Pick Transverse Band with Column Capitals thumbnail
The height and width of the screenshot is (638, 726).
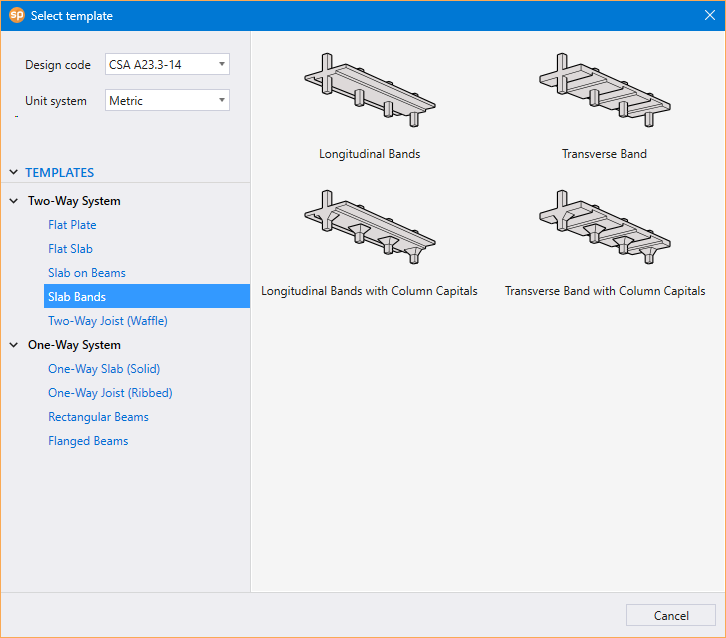point(605,227)
